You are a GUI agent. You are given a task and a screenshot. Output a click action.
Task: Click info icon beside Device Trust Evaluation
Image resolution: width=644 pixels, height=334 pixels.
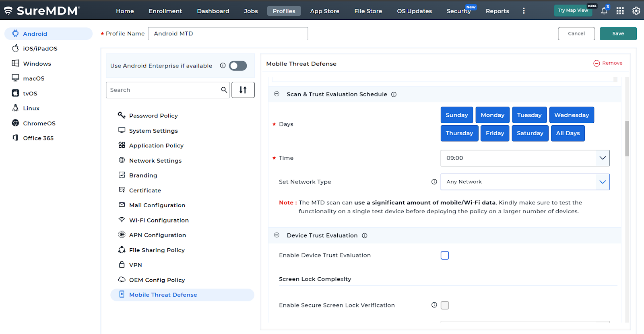tap(365, 236)
